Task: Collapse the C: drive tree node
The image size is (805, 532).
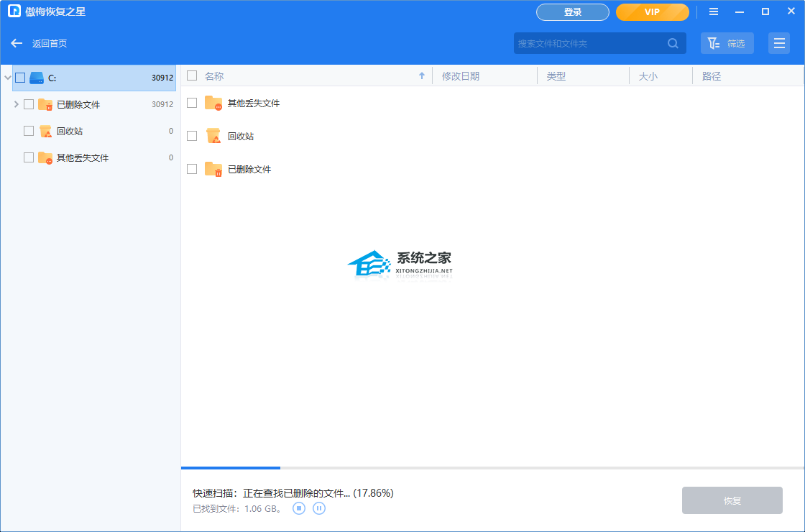Action: pos(7,78)
